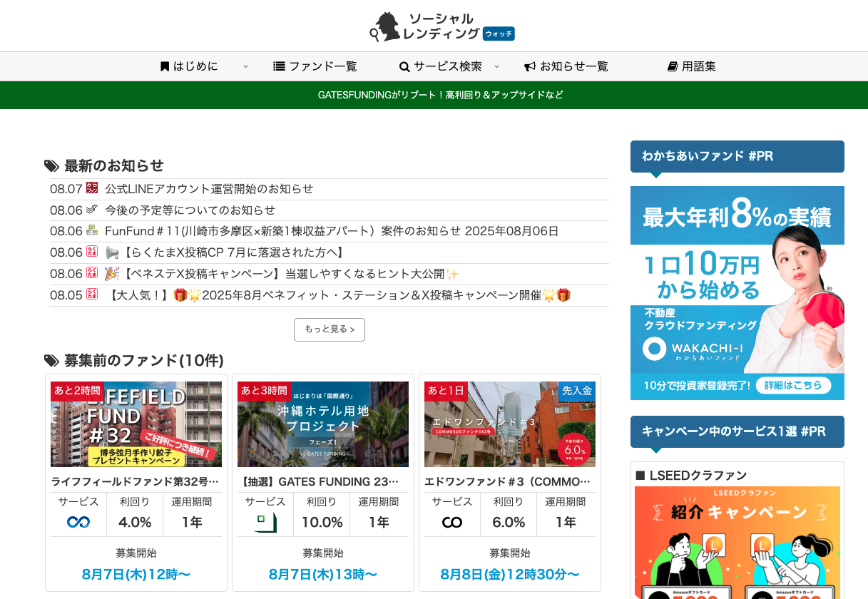Open ベネステX投稿キャンペーン 当選しやすくなるヒント link
868x599 pixels.
tap(282, 274)
